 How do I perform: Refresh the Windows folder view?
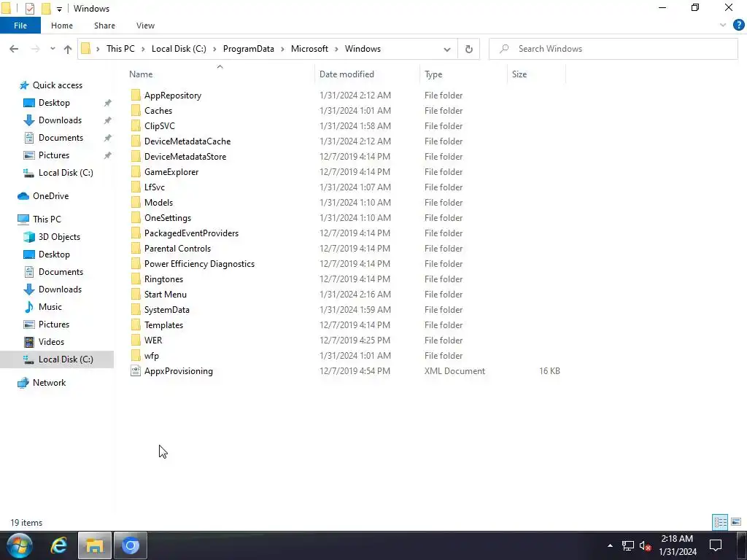[469, 49]
